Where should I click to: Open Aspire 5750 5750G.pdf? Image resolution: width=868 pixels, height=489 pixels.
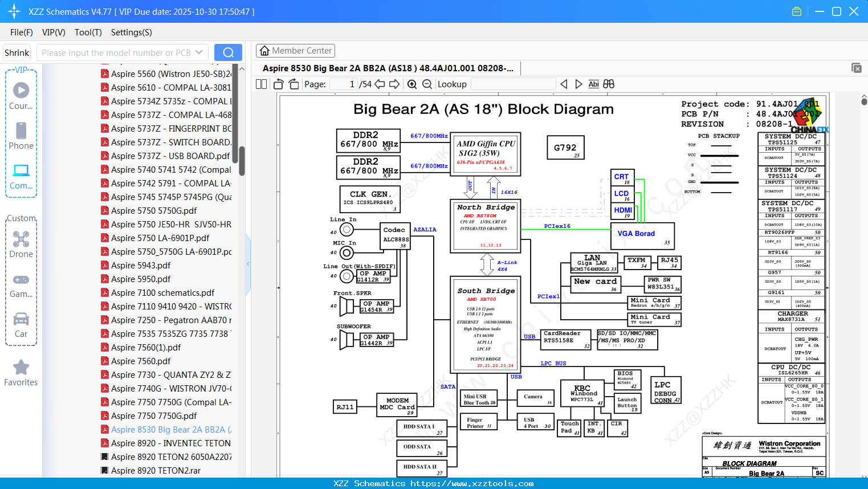coord(154,210)
